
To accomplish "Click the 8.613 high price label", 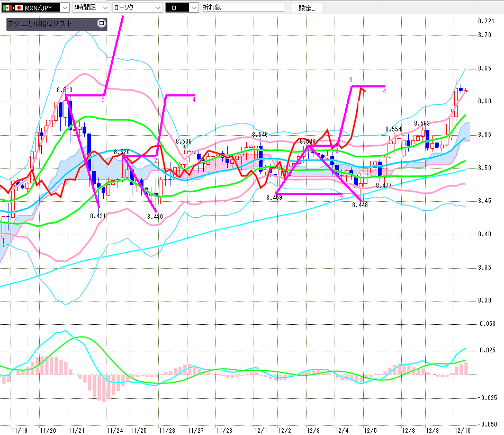I will (65, 90).
